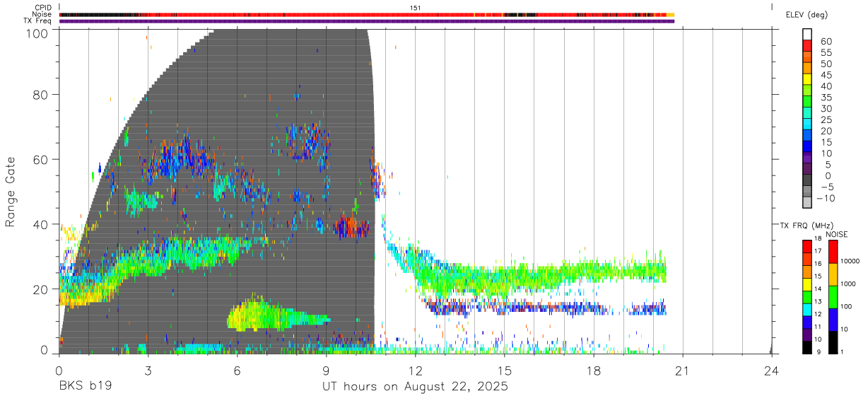Click the purple TX Freq strip above plot
Screen dimensions: 868x401
pos(367,21)
